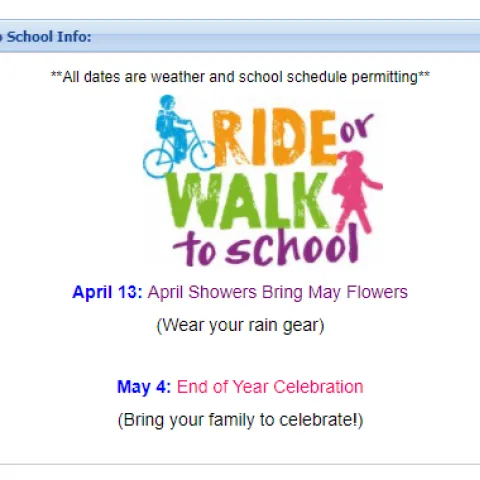
Task: Click the bicycle rear wheel in the logo
Action: click(157, 164)
